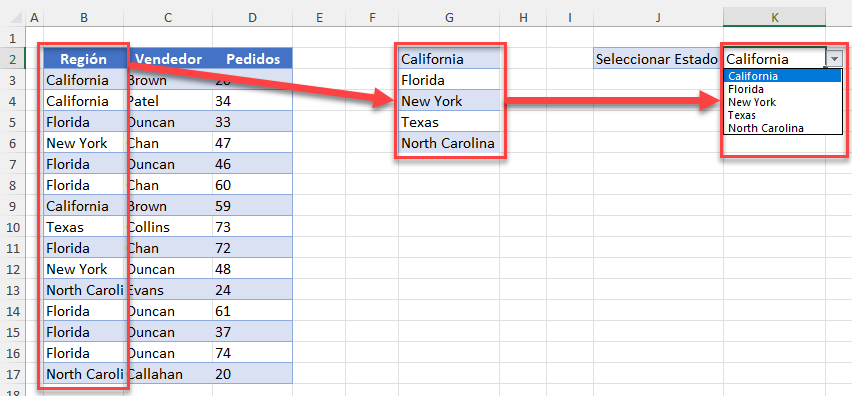Click the Región table header cell
This screenshot has height=396, width=852.
[84, 59]
